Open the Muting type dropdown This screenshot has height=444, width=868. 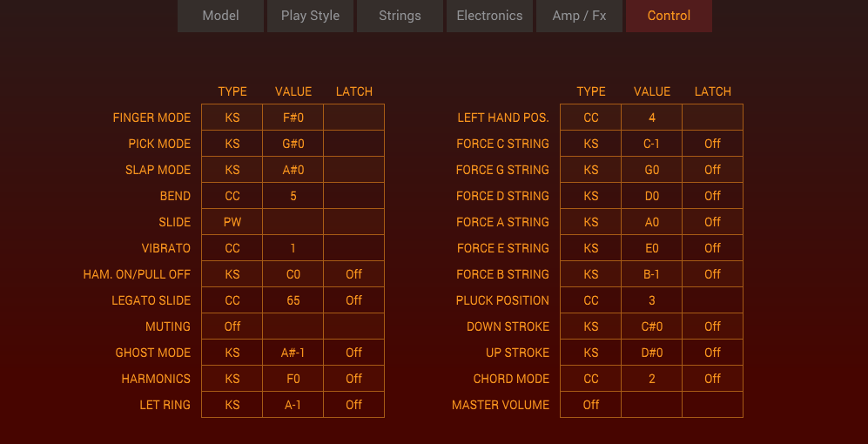(232, 326)
